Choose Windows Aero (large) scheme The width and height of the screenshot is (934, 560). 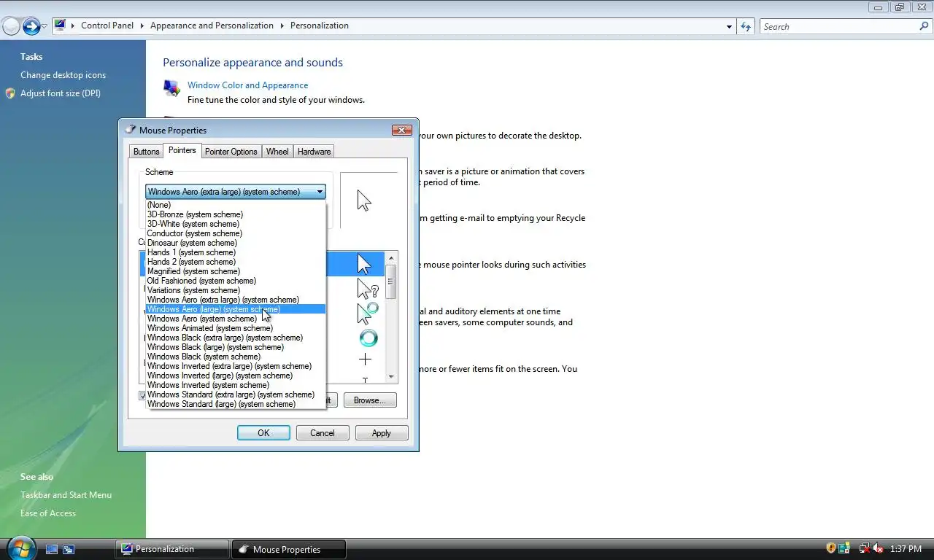coord(236,309)
